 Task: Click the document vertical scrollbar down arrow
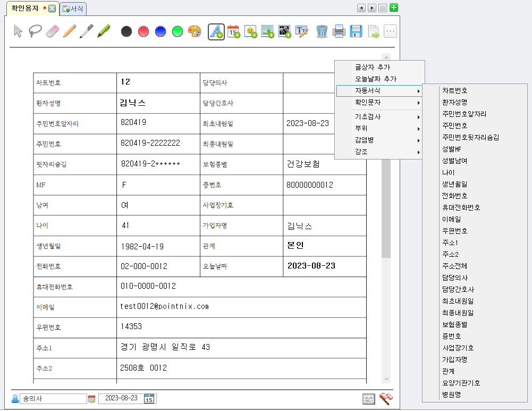(386, 378)
